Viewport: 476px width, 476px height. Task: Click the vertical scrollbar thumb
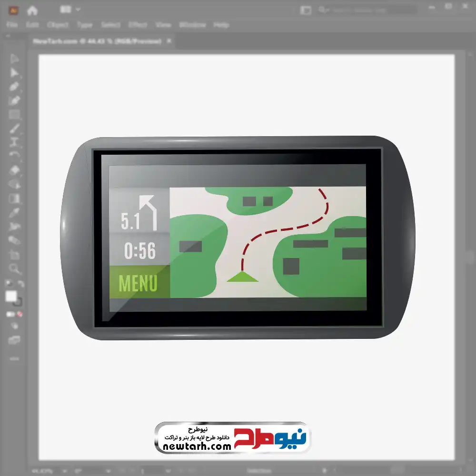[x=471, y=258]
